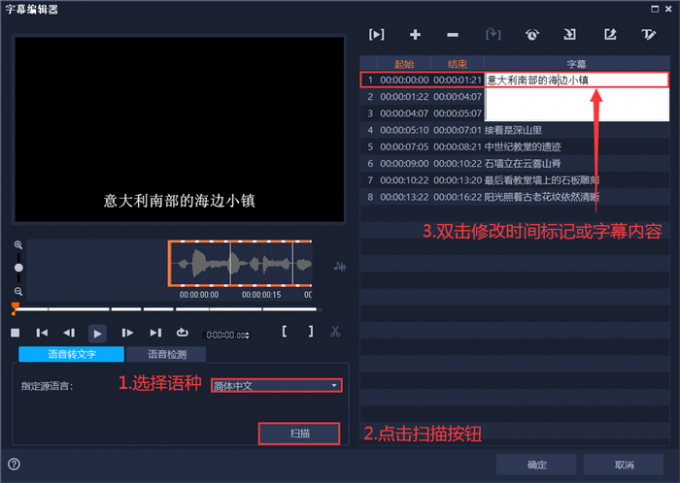Toggle the repeat loop icon

tap(182, 333)
